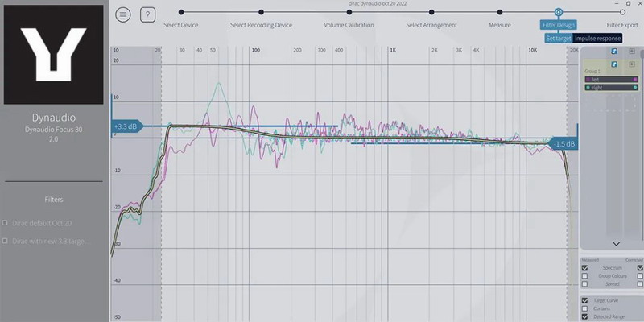The width and height of the screenshot is (644, 322).
Task: Open the hamburger menu icon
Action: (123, 14)
